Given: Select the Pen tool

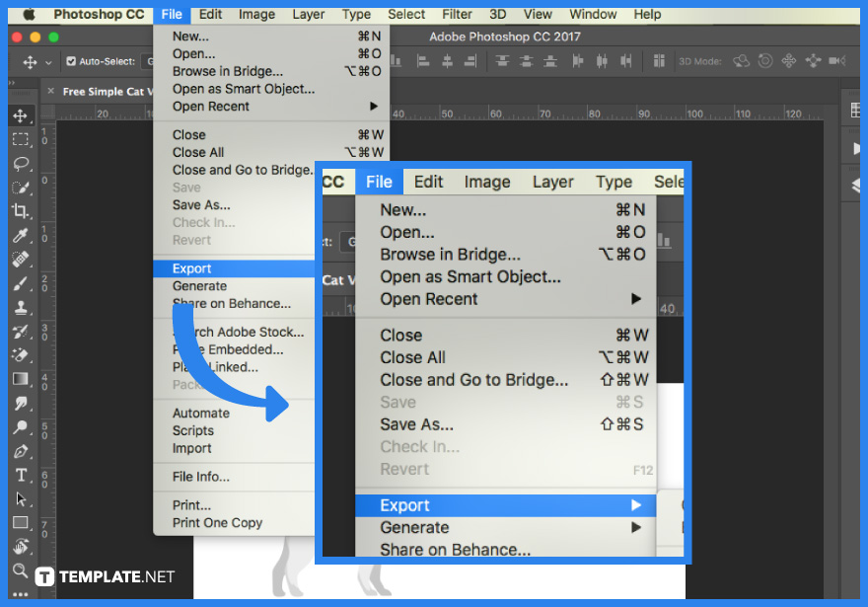Looking at the screenshot, I should pos(20,451).
